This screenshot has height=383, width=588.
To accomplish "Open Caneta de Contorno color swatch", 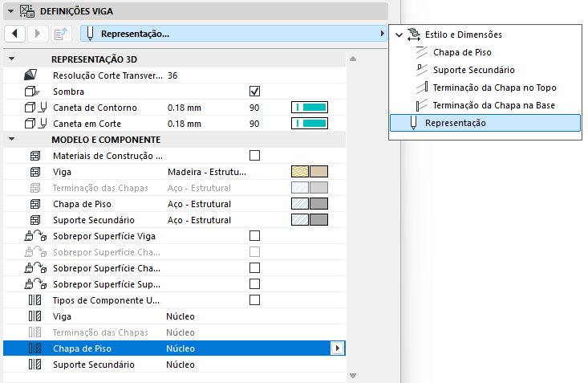I will coord(310,108).
